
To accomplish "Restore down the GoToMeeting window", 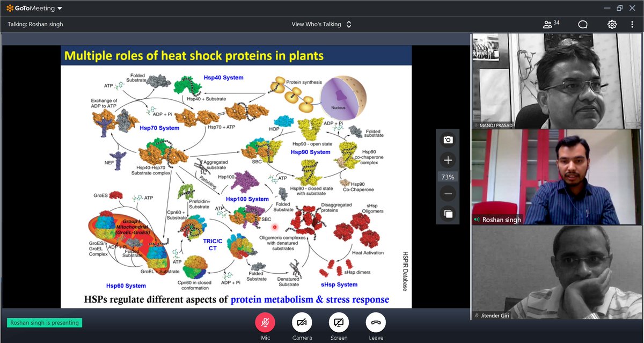I will click(619, 8).
